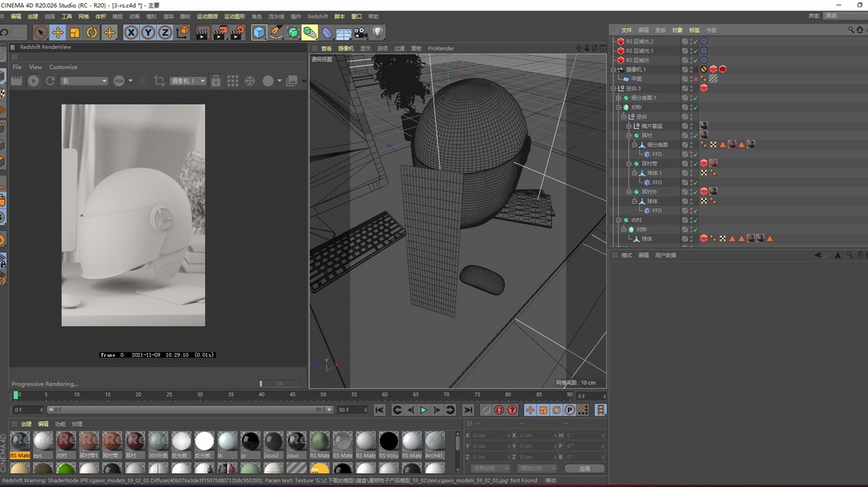Open render settings clapperboard with gear
Image resolution: width=868 pixels, height=487 pixels.
point(237,32)
